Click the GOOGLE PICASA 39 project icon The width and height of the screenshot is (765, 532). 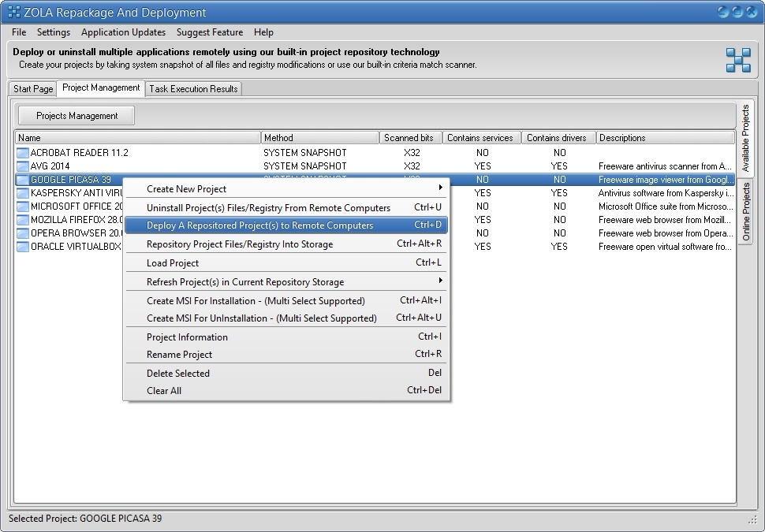pyautogui.click(x=23, y=180)
